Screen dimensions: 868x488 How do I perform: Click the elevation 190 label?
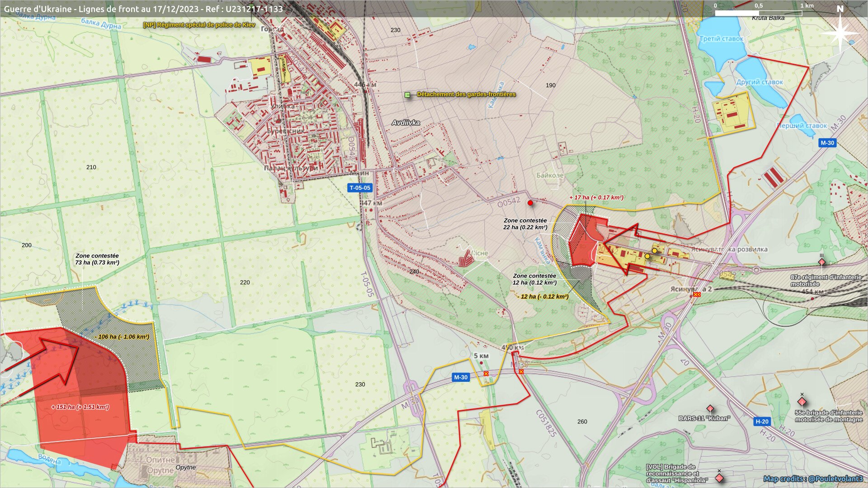click(x=551, y=85)
